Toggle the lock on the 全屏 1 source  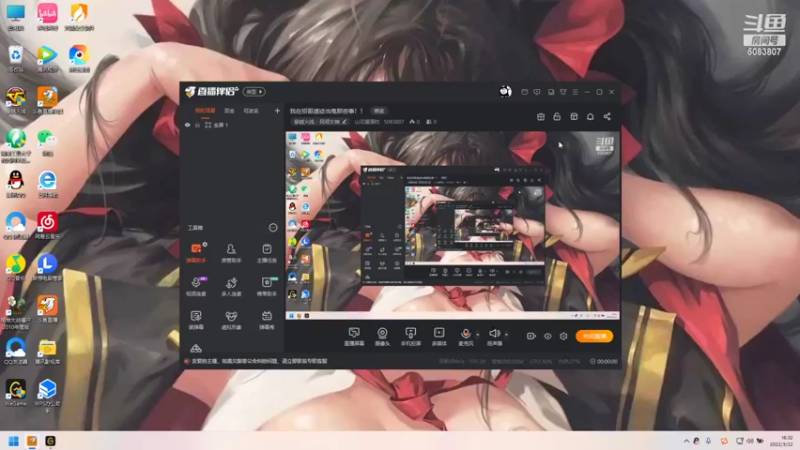pos(197,125)
